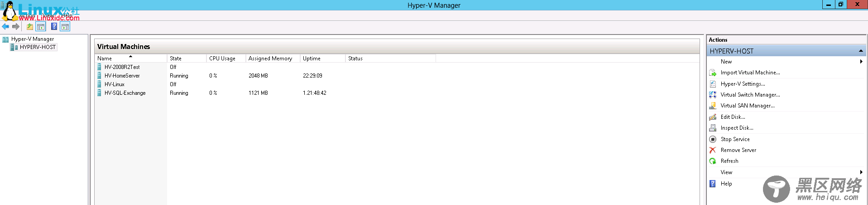The height and width of the screenshot is (205, 868).
Task: Click the 22:29:09 uptime value
Action: (x=312, y=76)
